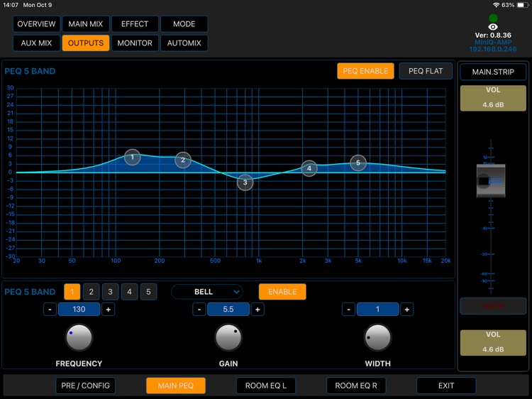The height and width of the screenshot is (399, 532).
Task: Open the AUTOMIX tab
Action: pos(184,43)
